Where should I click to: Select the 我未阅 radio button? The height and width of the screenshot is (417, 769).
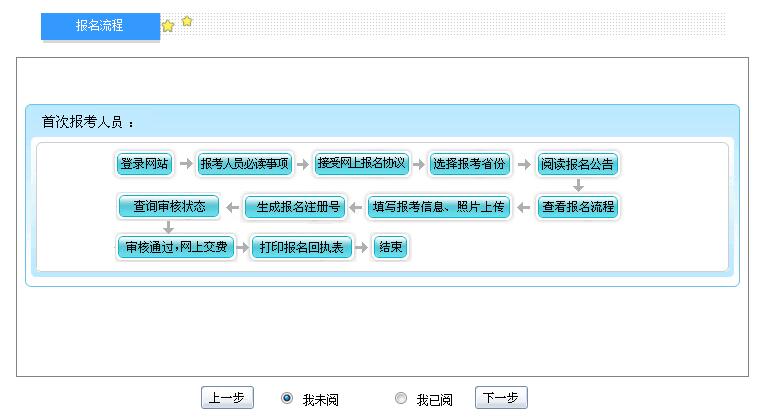click(288, 398)
